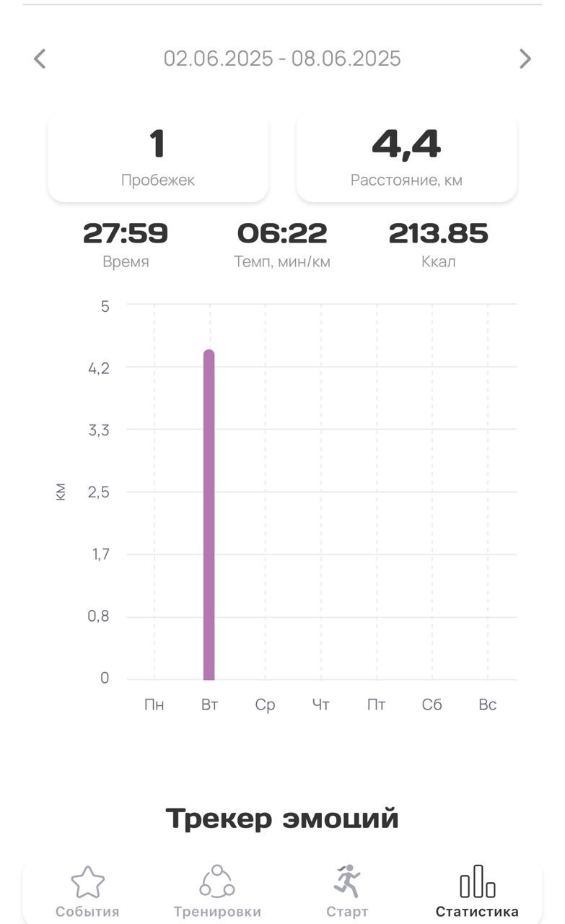This screenshot has height=924, width=565.
Task: Tap the Расстояние, км card
Action: tap(406, 156)
